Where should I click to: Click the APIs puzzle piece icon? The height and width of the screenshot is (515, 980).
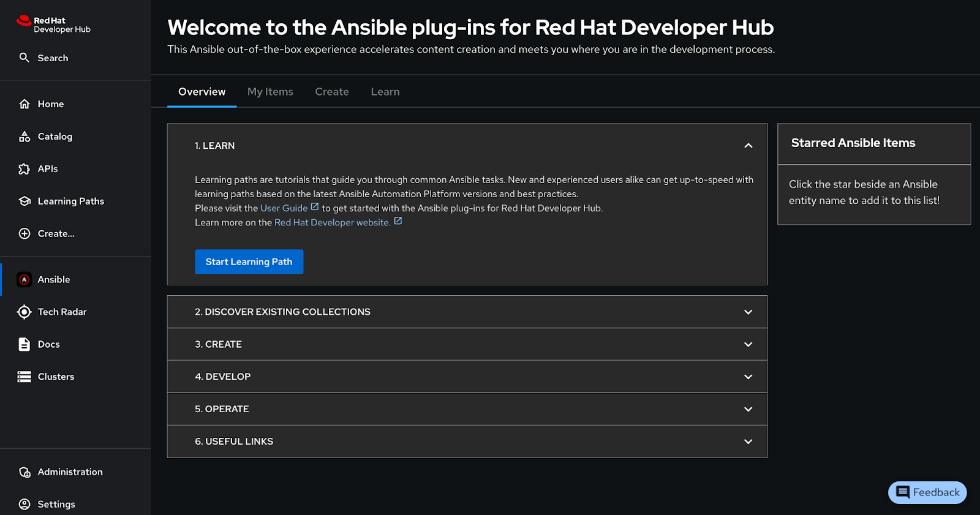[x=24, y=169]
